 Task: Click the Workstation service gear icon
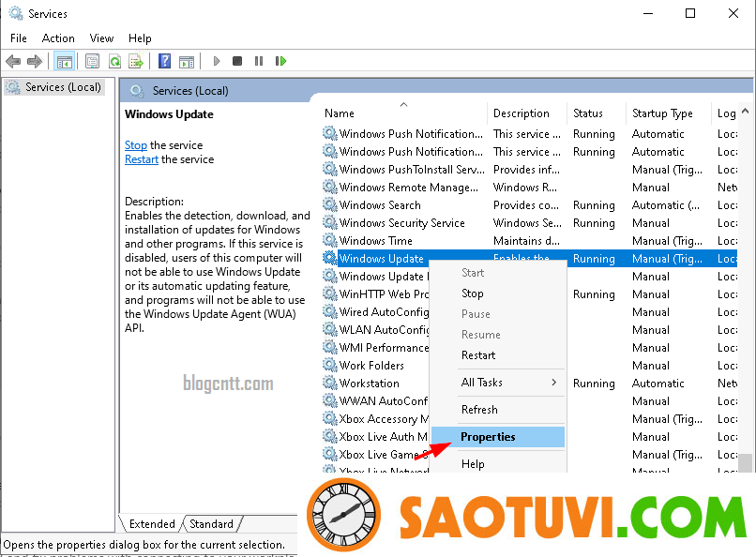(x=330, y=384)
